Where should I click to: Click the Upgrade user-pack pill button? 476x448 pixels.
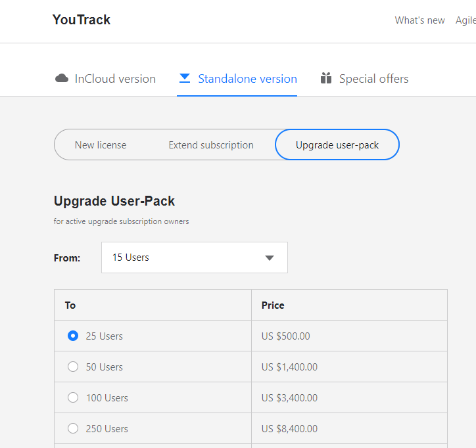coord(337,145)
